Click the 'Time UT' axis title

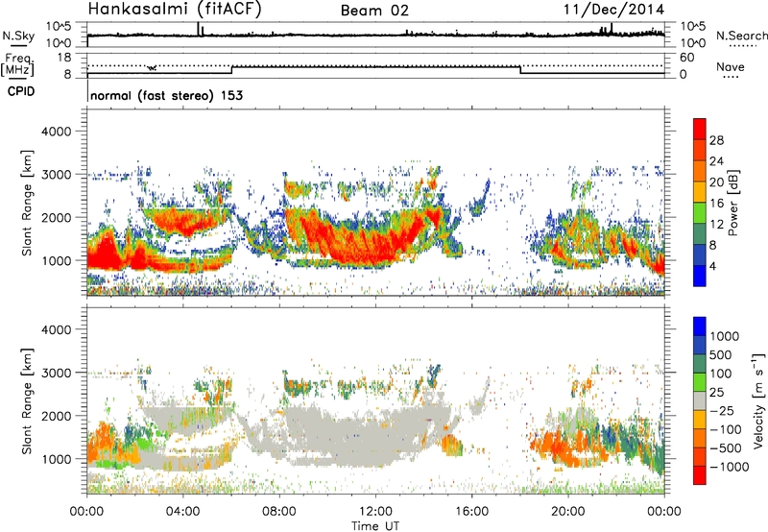click(x=375, y=525)
